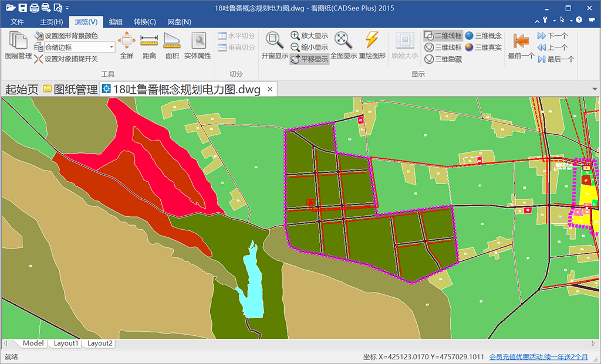Click 重绘图形 redraw lightning icon
Screen dimensions: 601x364
pos(372,45)
